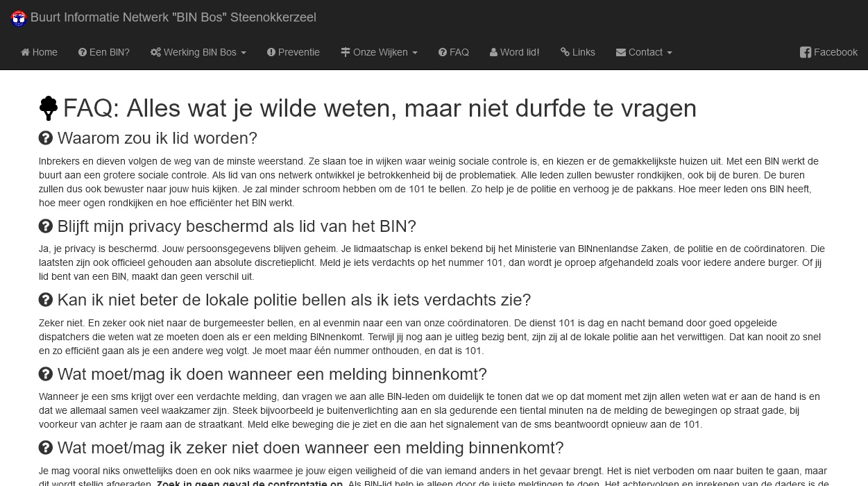Click the Home house icon
This screenshot has height=486, width=868.
click(x=25, y=52)
